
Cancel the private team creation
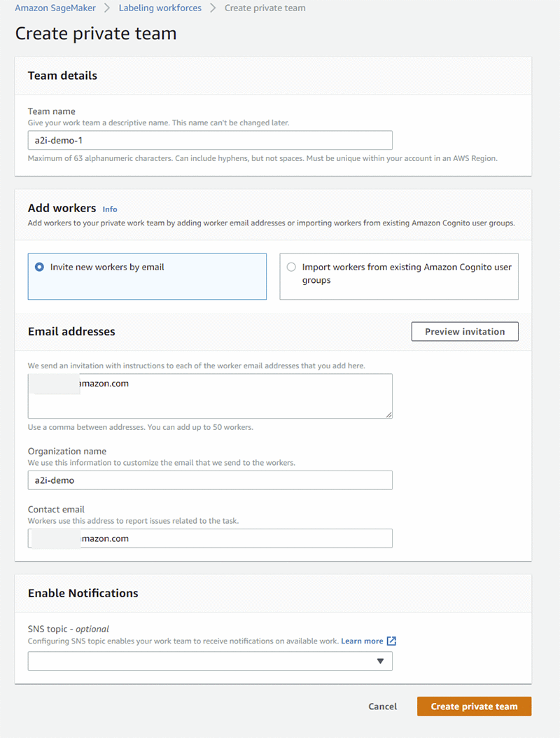(382, 706)
